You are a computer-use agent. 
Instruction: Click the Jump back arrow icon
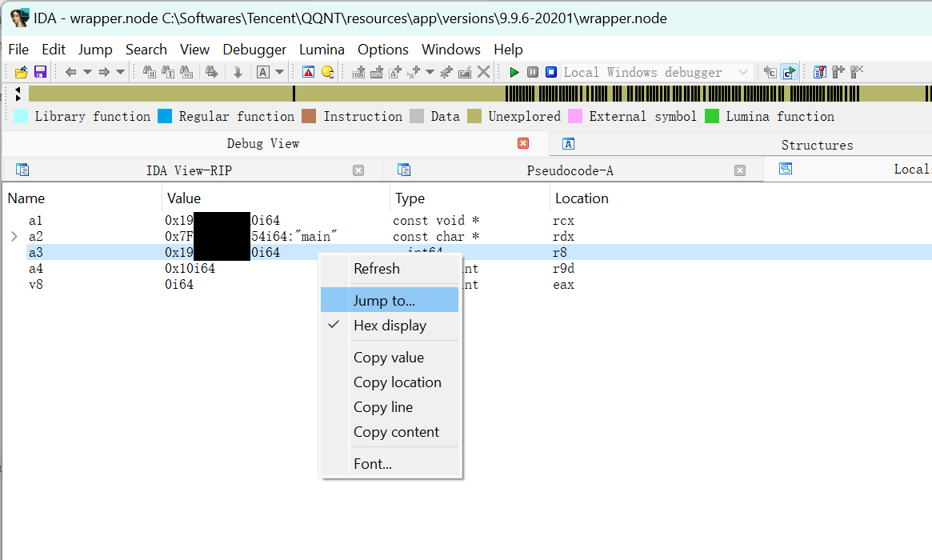tap(70, 72)
